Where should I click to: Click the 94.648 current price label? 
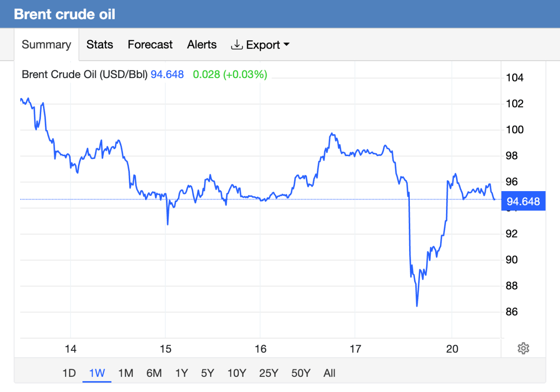coord(523,201)
